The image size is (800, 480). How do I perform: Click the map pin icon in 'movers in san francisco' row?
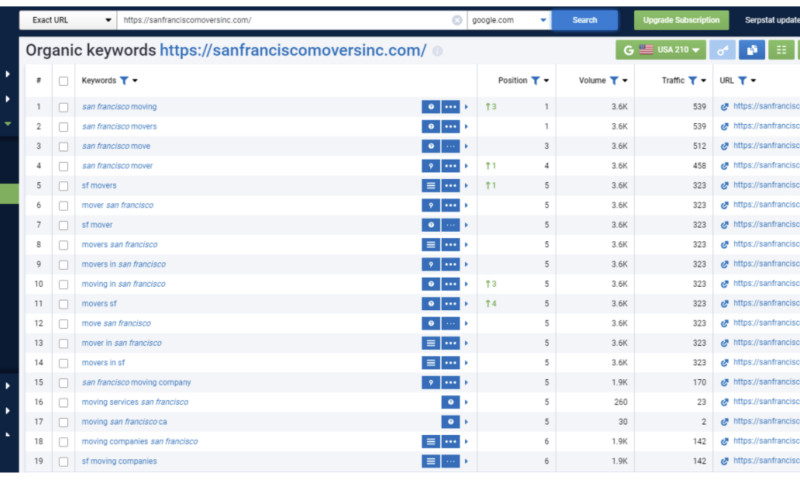coord(431,265)
